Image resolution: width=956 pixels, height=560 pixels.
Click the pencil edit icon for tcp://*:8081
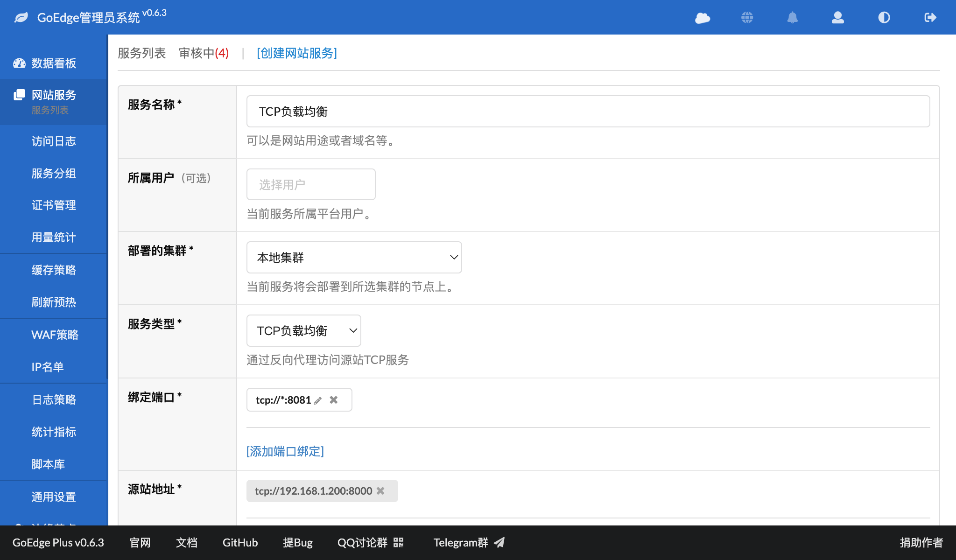[318, 400]
